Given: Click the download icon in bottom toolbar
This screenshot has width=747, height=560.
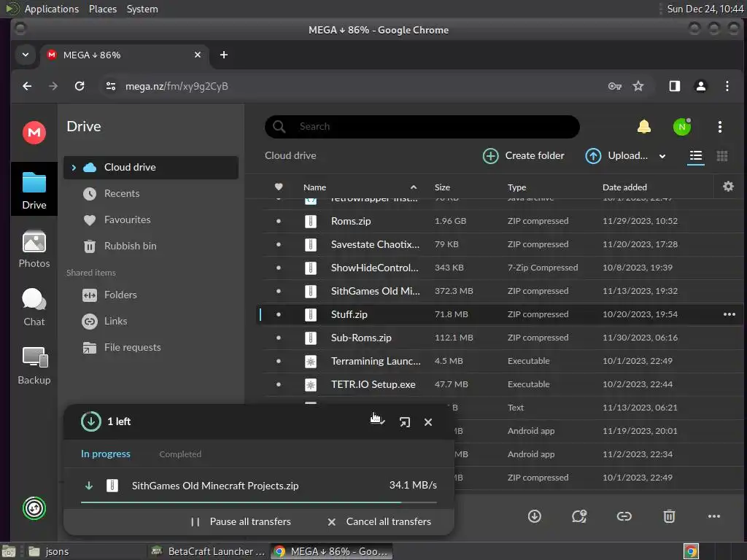Looking at the screenshot, I should tap(535, 516).
